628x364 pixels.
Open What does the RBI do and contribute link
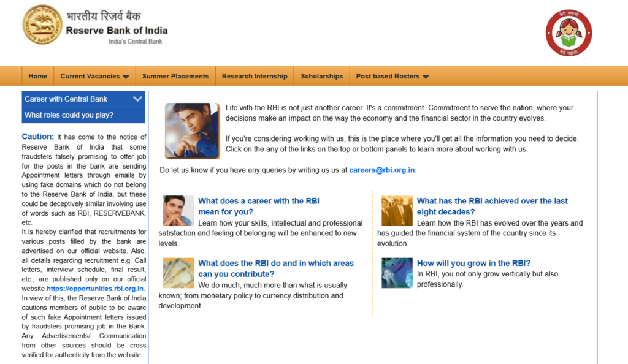[276, 268]
